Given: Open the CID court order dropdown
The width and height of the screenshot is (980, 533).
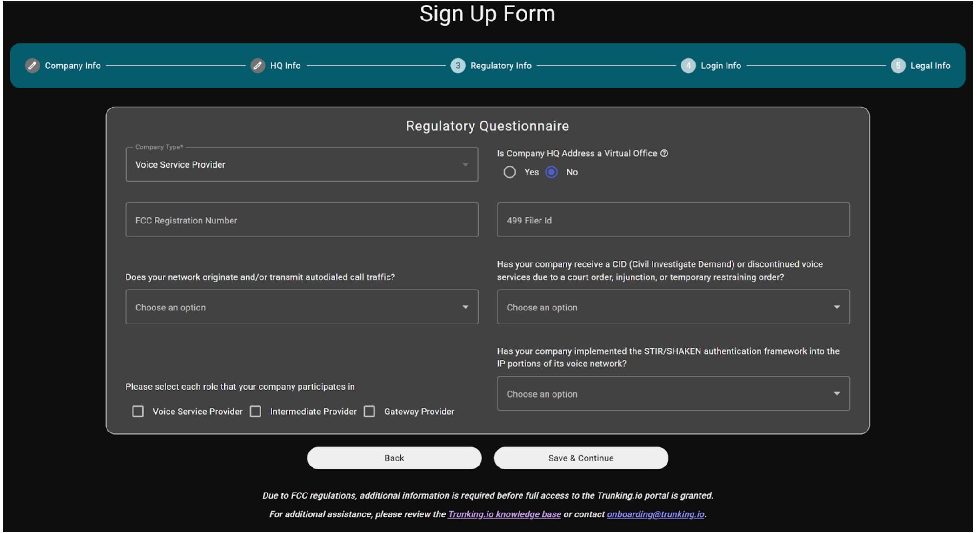Looking at the screenshot, I should [673, 307].
